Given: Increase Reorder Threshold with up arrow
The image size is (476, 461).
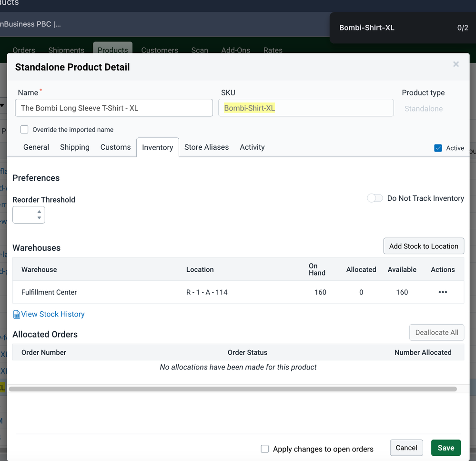Looking at the screenshot, I should point(39,212).
